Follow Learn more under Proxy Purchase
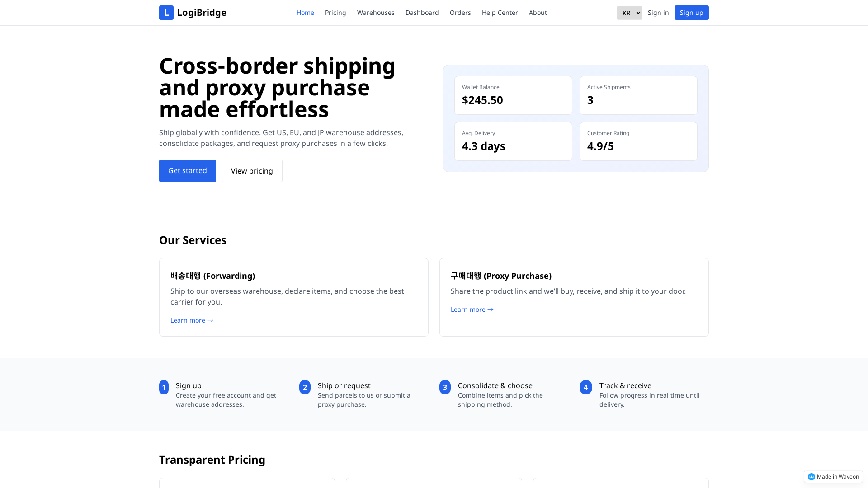 pos(472,310)
